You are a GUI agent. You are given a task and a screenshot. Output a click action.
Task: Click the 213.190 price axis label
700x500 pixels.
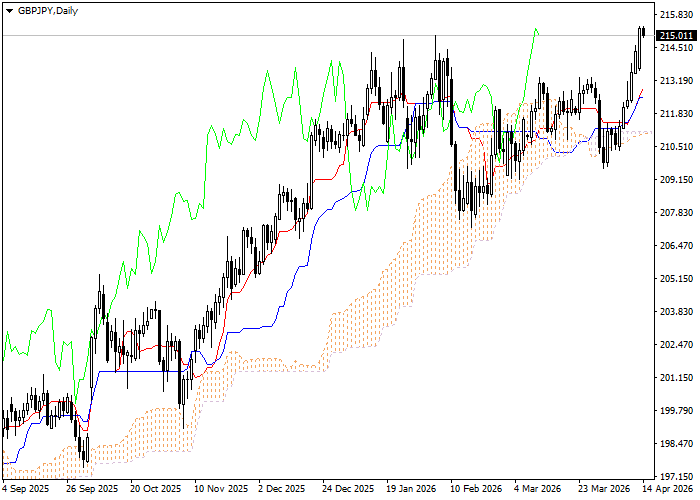pyautogui.click(x=676, y=81)
